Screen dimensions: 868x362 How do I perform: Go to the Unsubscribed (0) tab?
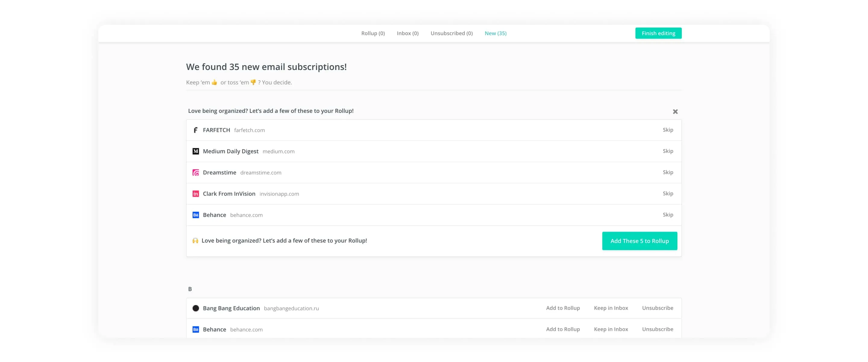pyautogui.click(x=451, y=33)
